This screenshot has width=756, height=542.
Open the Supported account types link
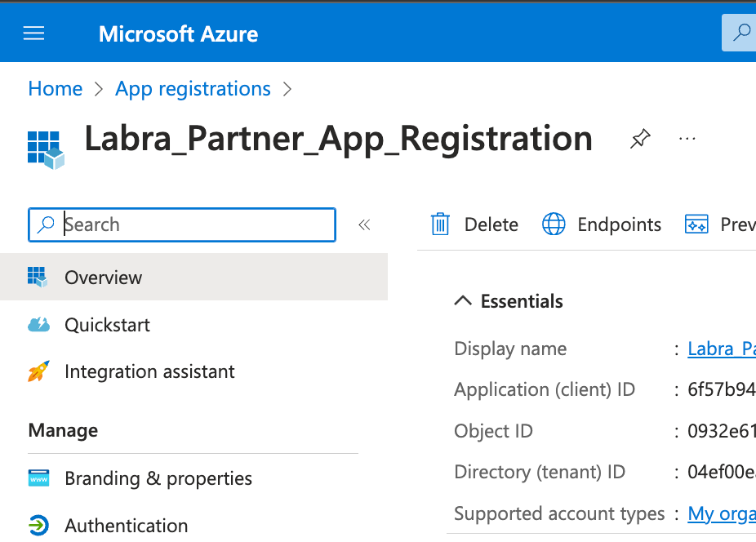coord(722,513)
